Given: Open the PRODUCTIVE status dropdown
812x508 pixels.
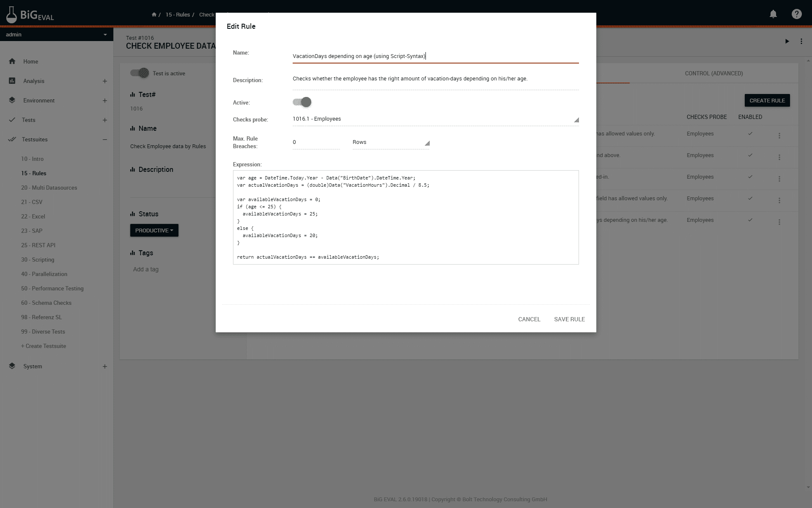Looking at the screenshot, I should pos(154,230).
